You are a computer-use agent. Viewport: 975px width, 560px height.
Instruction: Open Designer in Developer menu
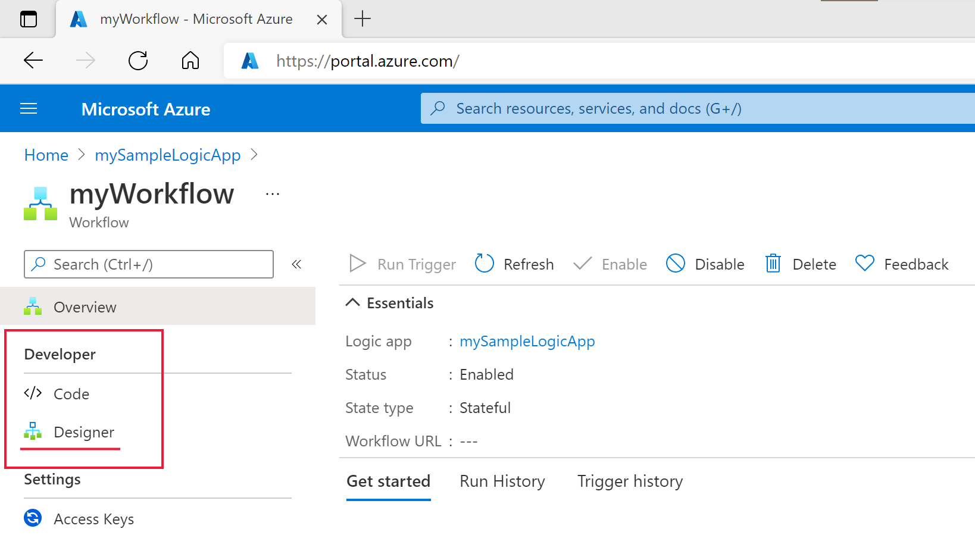click(83, 432)
